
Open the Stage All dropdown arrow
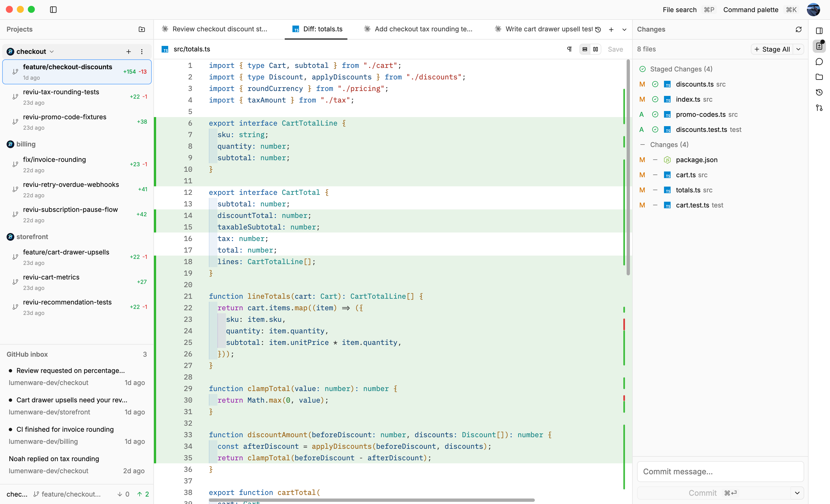798,49
